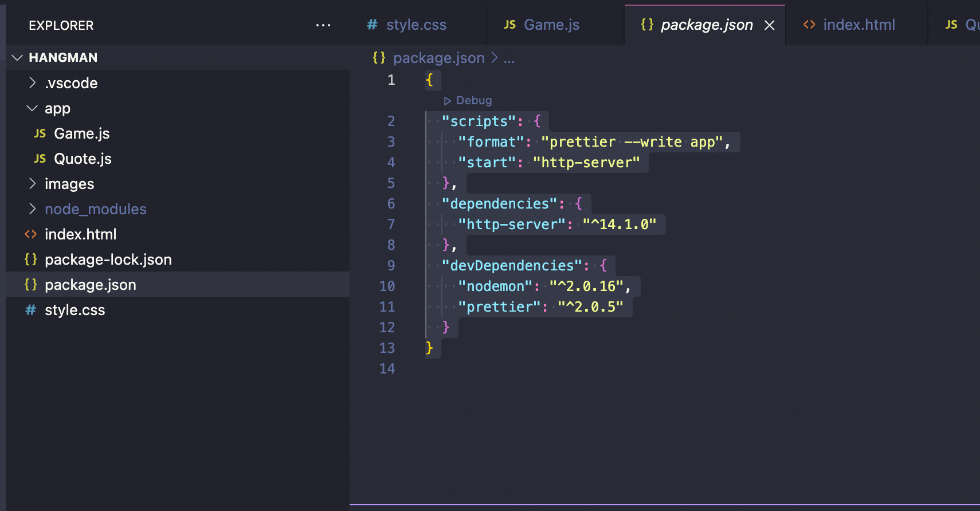
Task: Click braces icon in the breadcrumb
Action: tap(379, 58)
